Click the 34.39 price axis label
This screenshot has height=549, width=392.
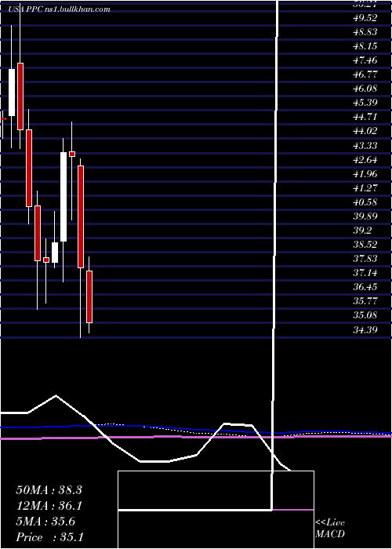point(365,329)
